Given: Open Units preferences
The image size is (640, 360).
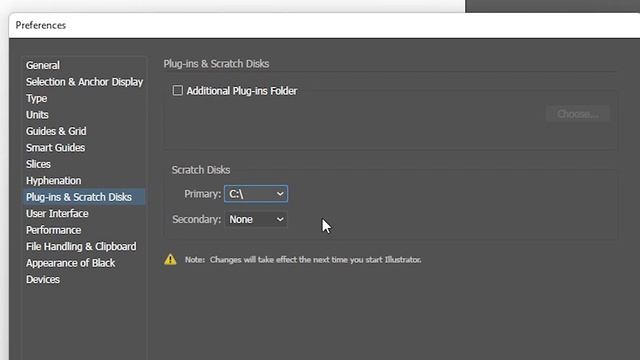Looking at the screenshot, I should [x=37, y=115].
